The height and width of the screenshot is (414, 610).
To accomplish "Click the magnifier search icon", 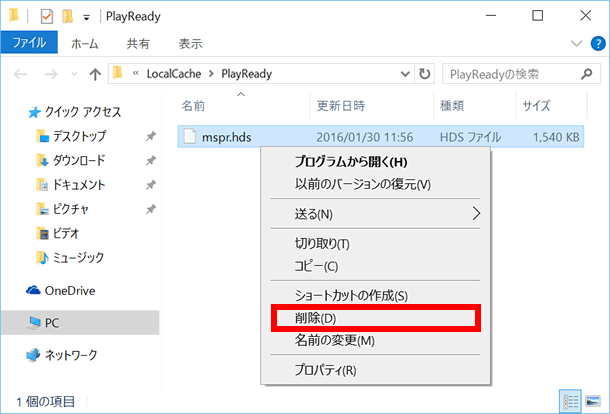I will pos(586,74).
